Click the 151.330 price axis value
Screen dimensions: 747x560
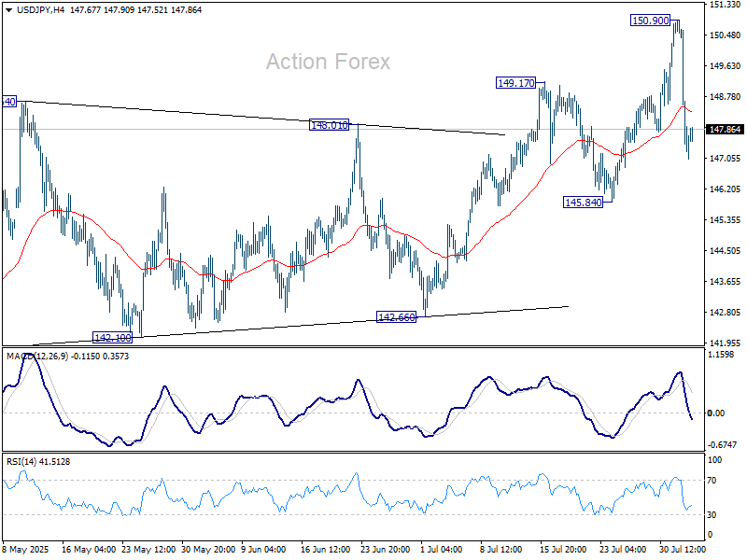tap(726, 6)
